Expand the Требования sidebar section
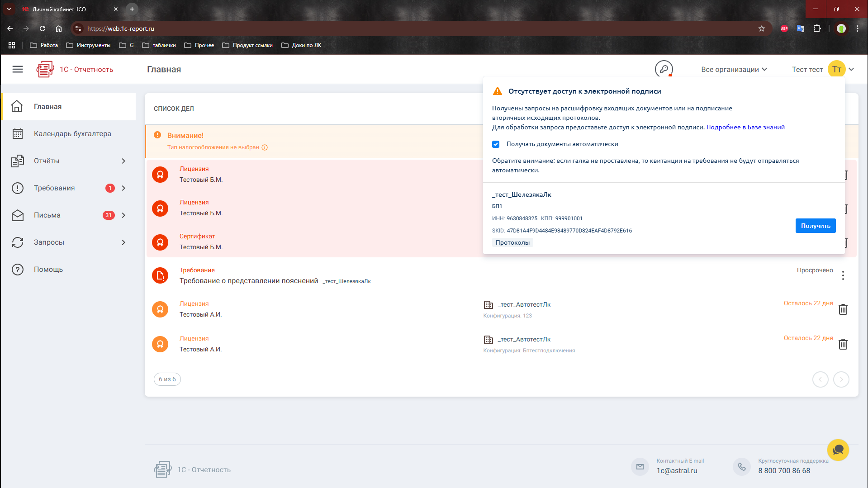 [x=123, y=188]
